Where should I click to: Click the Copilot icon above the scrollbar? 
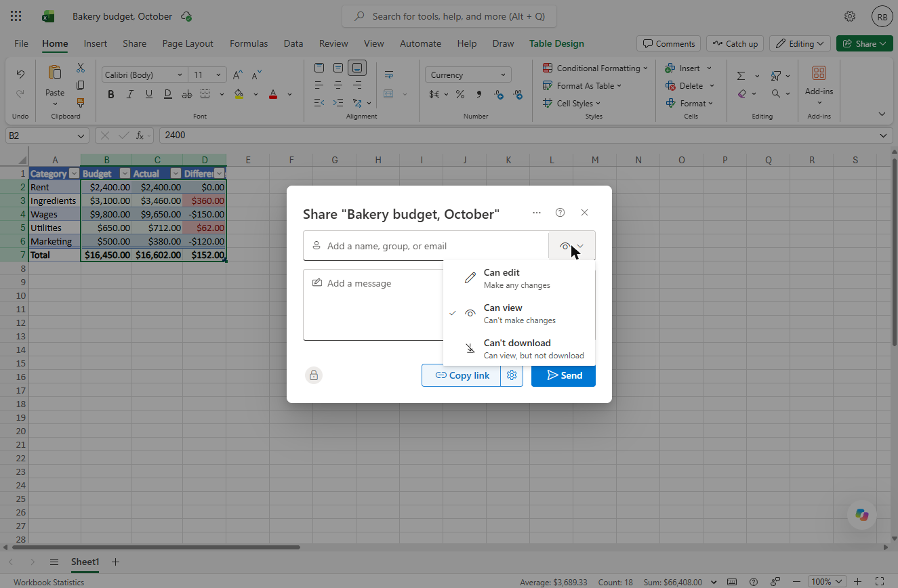pos(862,515)
